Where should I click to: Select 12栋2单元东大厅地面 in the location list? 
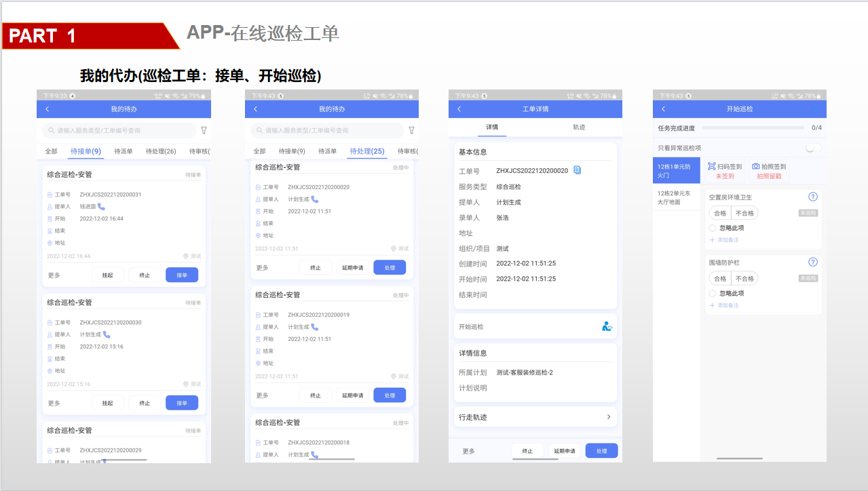coord(676,197)
